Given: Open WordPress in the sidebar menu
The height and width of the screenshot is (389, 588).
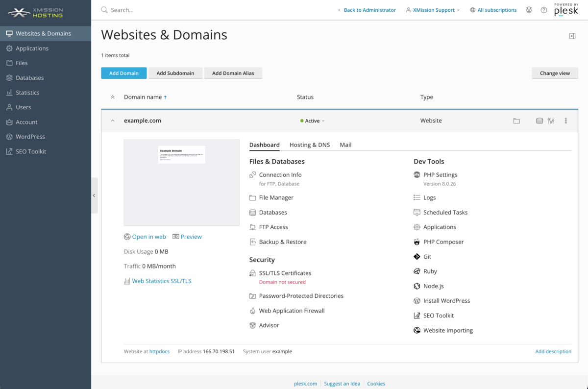Looking at the screenshot, I should pos(30,137).
